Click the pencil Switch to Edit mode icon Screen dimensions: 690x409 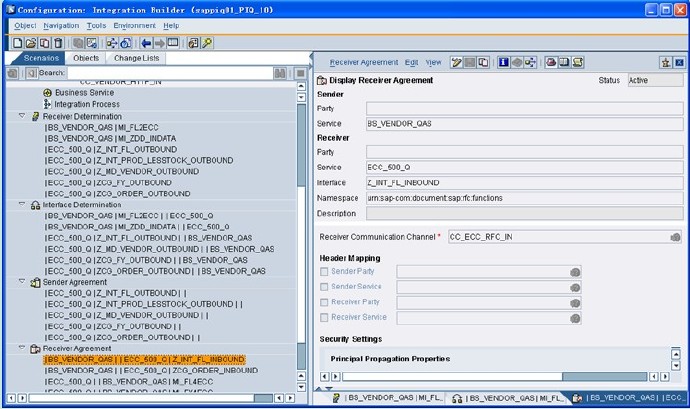point(456,63)
